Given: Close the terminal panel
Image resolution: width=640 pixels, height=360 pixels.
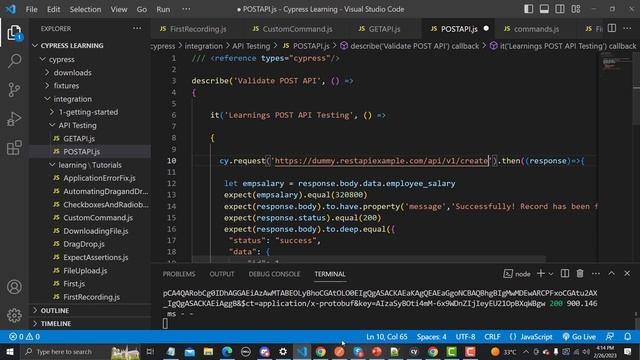Looking at the screenshot, I should pyautogui.click(x=627, y=273).
